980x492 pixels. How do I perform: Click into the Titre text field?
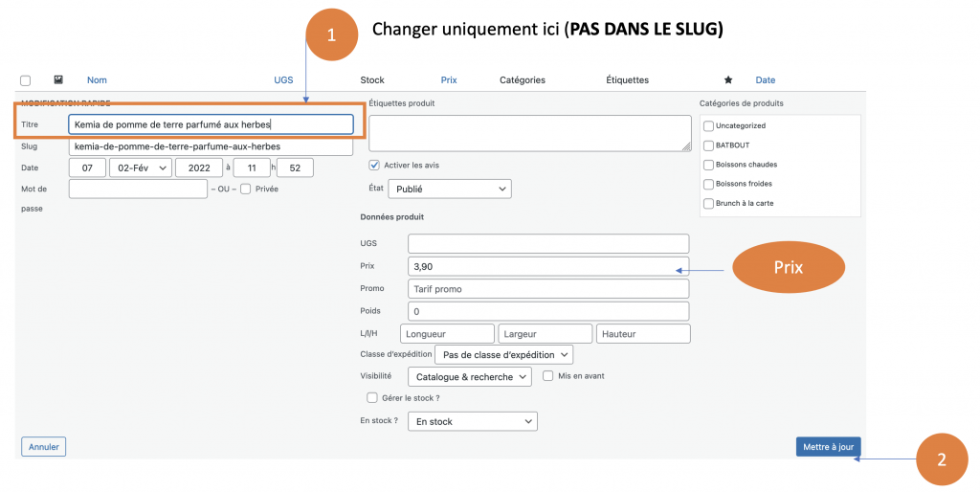click(x=211, y=124)
